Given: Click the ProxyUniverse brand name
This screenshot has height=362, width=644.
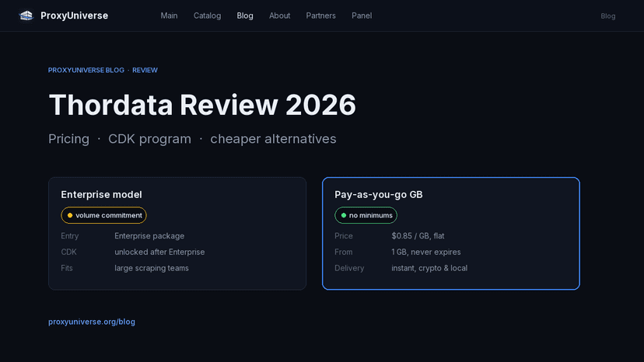Looking at the screenshot, I should pyautogui.click(x=75, y=16).
